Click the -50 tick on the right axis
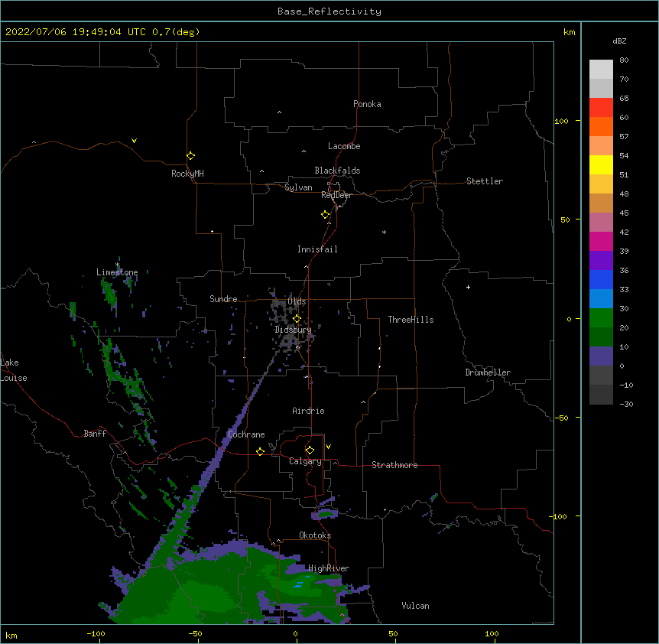 (x=561, y=418)
